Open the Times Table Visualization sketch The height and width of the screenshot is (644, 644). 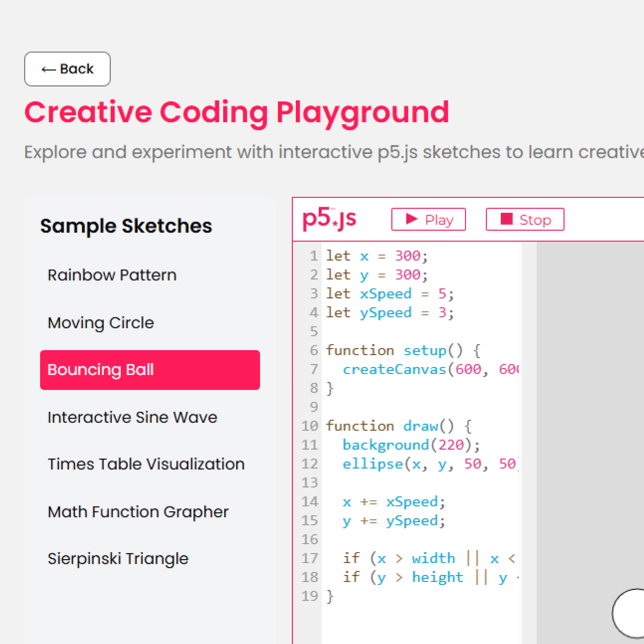[146, 464]
